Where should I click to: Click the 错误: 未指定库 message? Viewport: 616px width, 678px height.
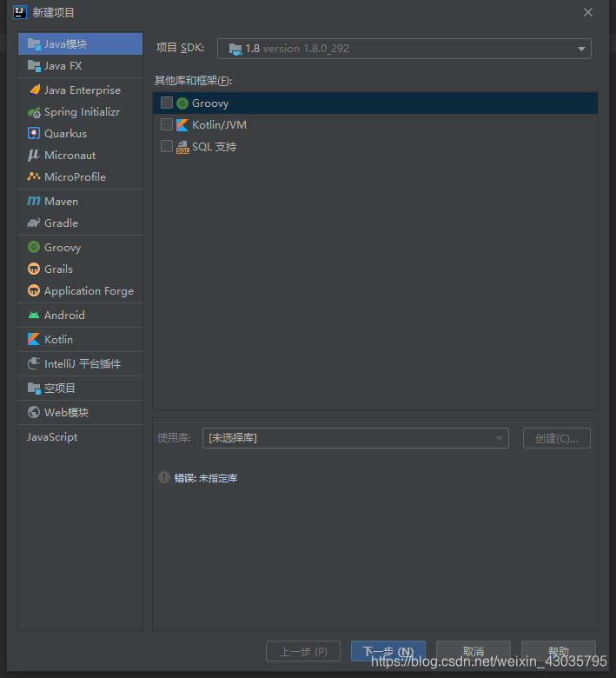click(x=206, y=478)
